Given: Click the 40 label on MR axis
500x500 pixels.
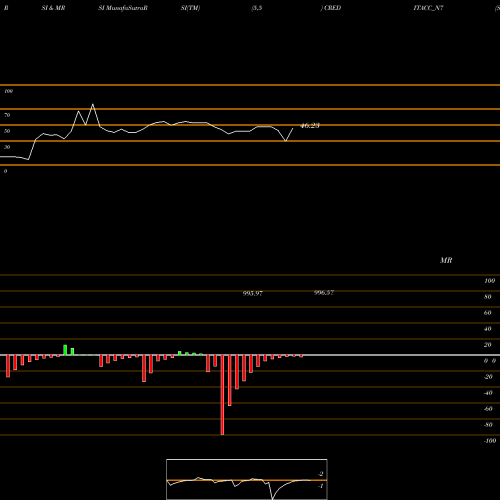Looking at the screenshot, I should 488,329.
